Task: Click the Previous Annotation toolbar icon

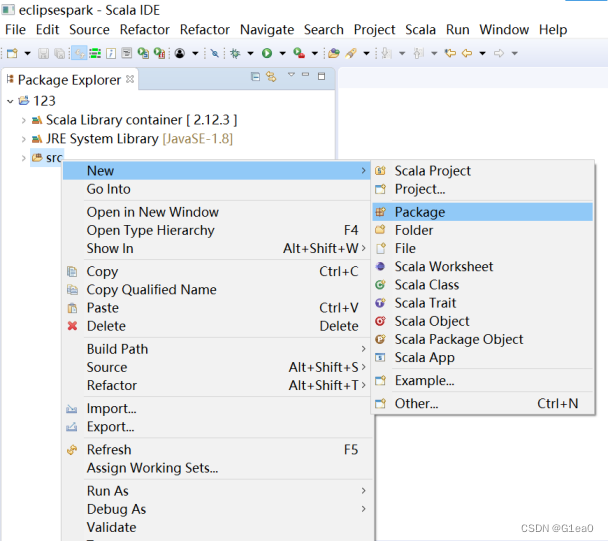Action: 418,53
